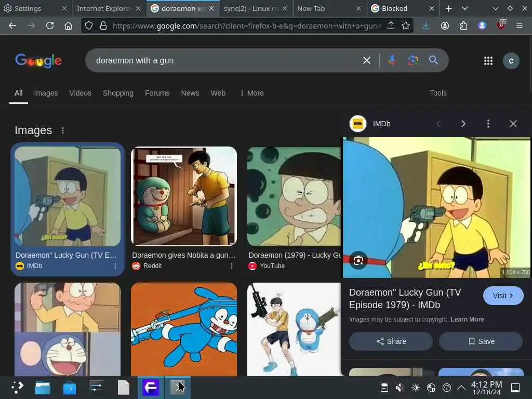Start a voice search with the microphone
Screen dimensions: 532x399
392,60
